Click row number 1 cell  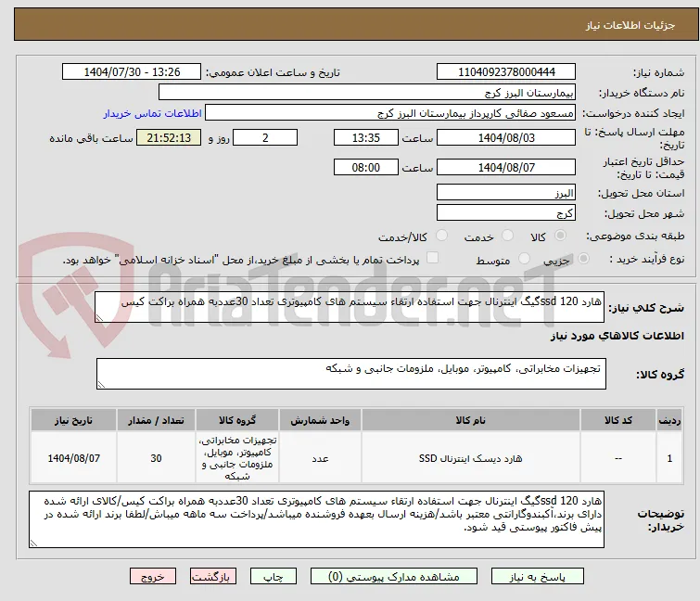tap(669, 458)
